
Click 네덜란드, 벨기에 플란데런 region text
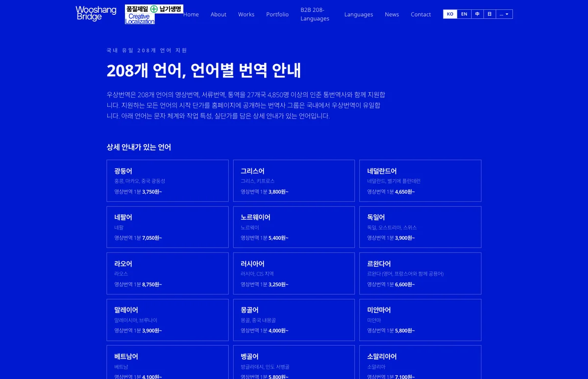click(394, 181)
